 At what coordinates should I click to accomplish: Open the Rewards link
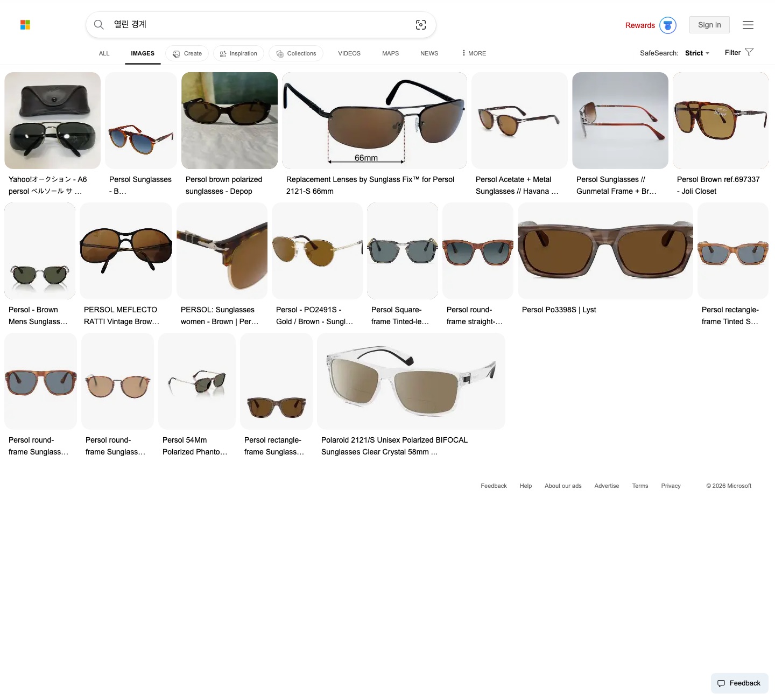[640, 25]
